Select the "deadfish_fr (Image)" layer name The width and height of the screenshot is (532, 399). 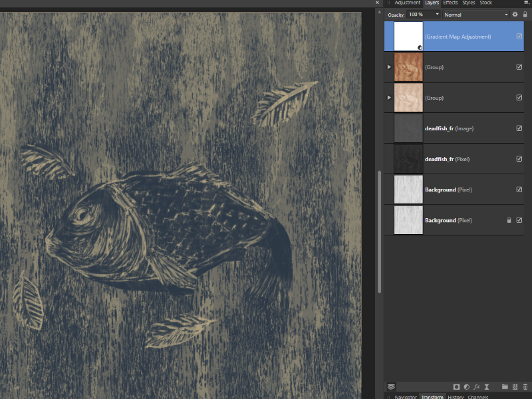point(450,128)
